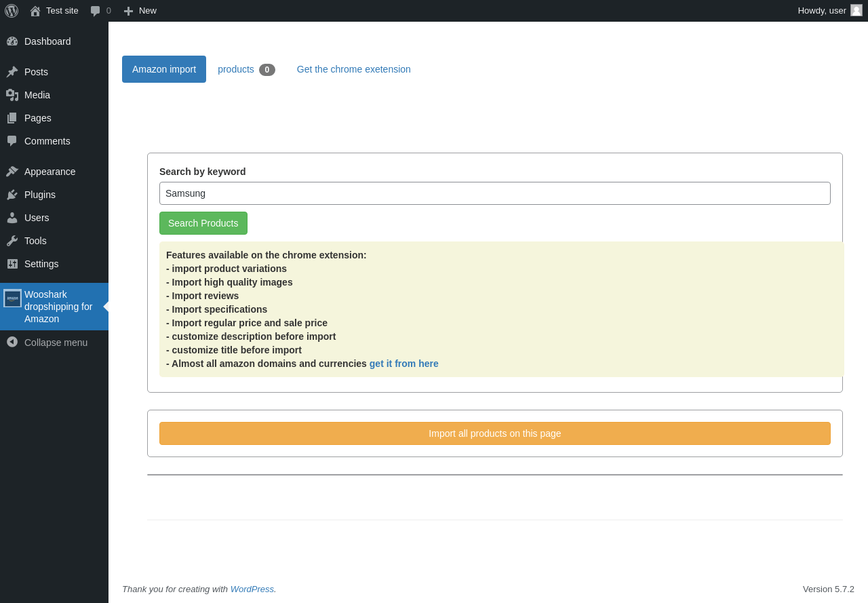Open Comments in the sidebar
This screenshot has width=868, height=603.
(x=54, y=141)
